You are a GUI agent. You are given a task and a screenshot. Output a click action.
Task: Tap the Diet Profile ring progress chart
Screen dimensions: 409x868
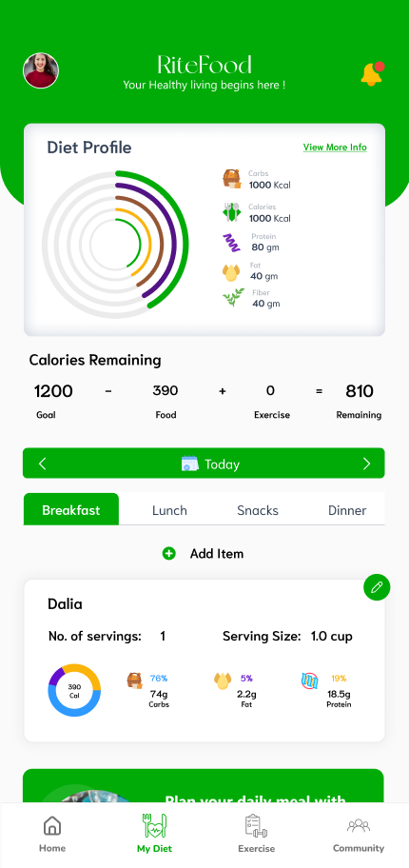click(x=115, y=244)
